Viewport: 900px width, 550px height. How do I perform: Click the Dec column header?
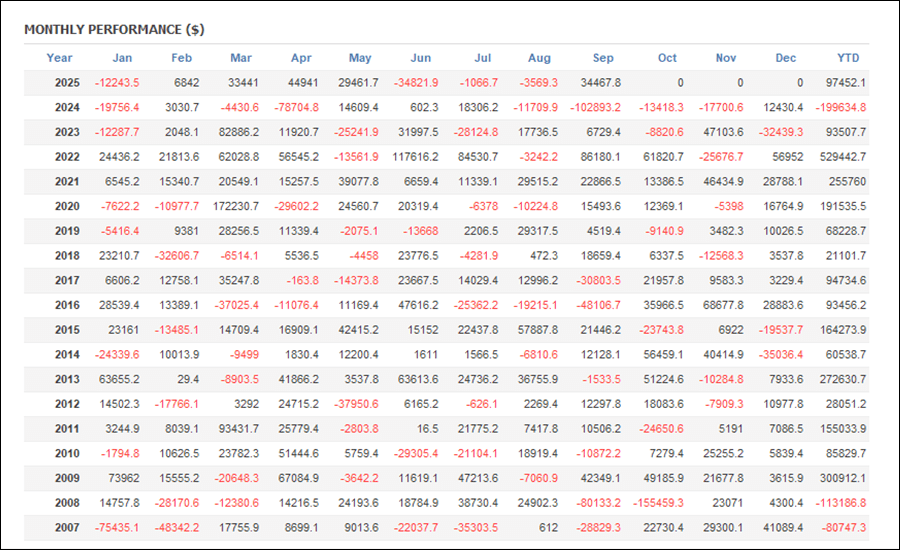pyautogui.click(x=785, y=58)
